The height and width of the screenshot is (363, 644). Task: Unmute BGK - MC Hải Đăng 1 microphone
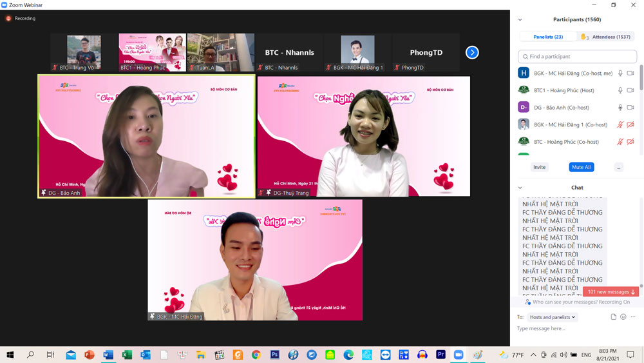(x=620, y=124)
